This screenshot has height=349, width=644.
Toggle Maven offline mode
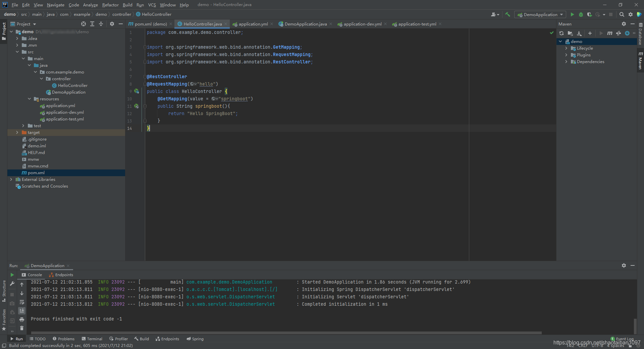click(618, 33)
